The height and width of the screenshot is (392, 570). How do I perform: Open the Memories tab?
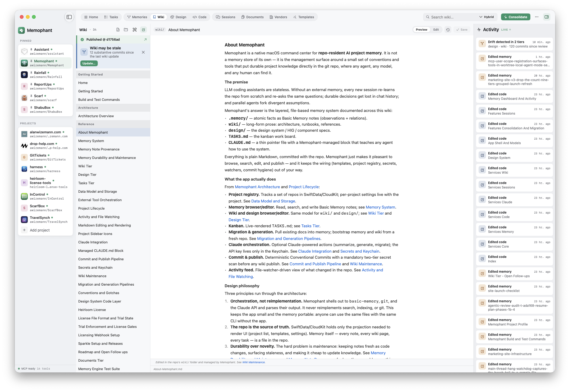coord(137,17)
